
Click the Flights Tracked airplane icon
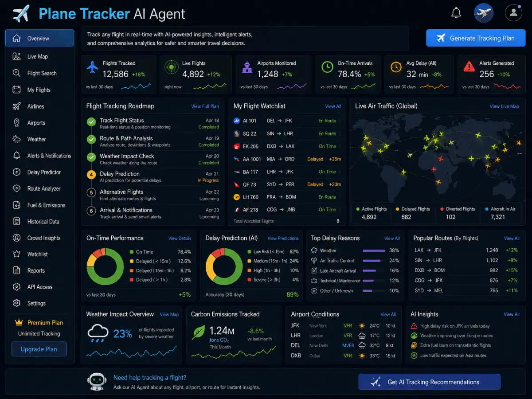coord(92,67)
